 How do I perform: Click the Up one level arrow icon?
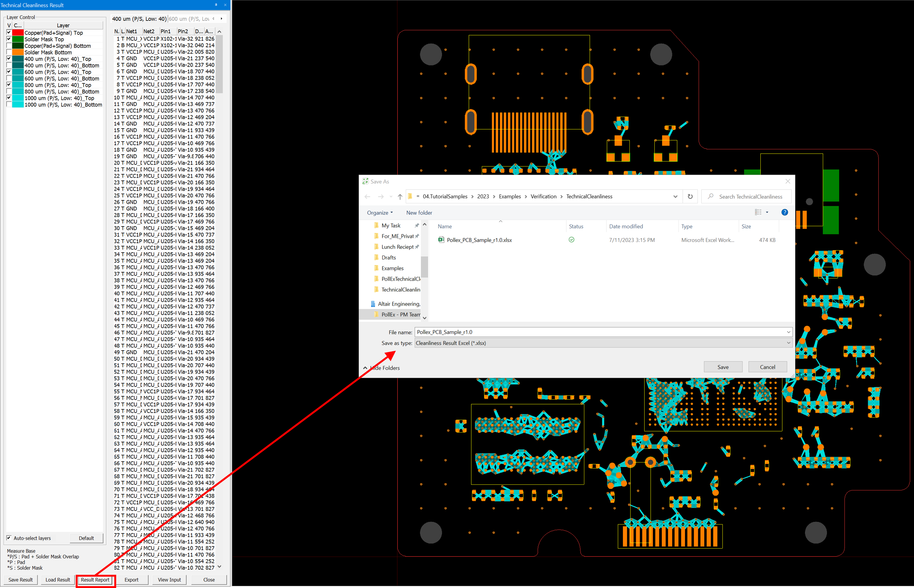tap(400, 197)
